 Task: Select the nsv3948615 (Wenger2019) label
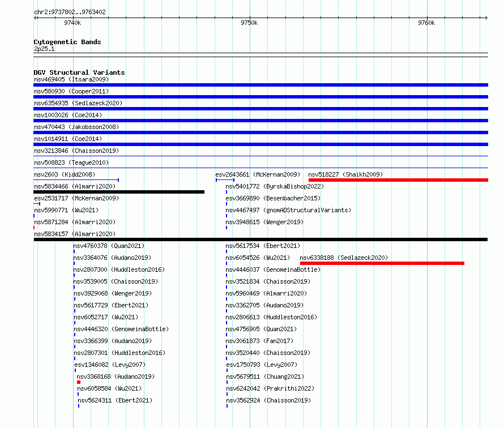pyautogui.click(x=264, y=222)
